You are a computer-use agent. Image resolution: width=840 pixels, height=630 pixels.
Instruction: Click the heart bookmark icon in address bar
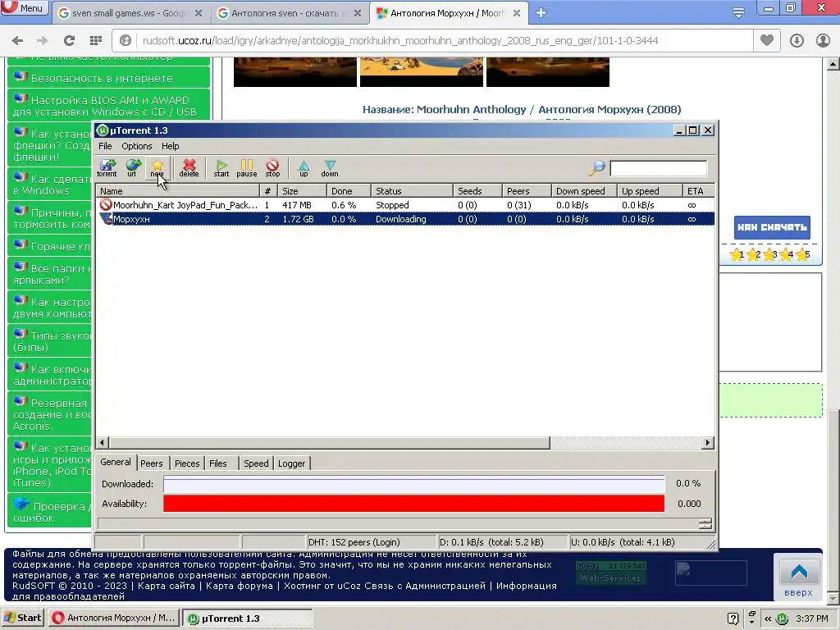pos(767,40)
